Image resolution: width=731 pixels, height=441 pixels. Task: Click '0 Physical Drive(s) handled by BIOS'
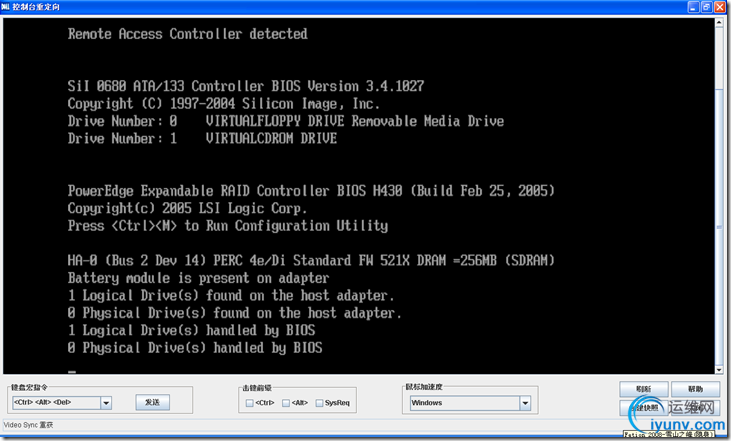click(195, 348)
